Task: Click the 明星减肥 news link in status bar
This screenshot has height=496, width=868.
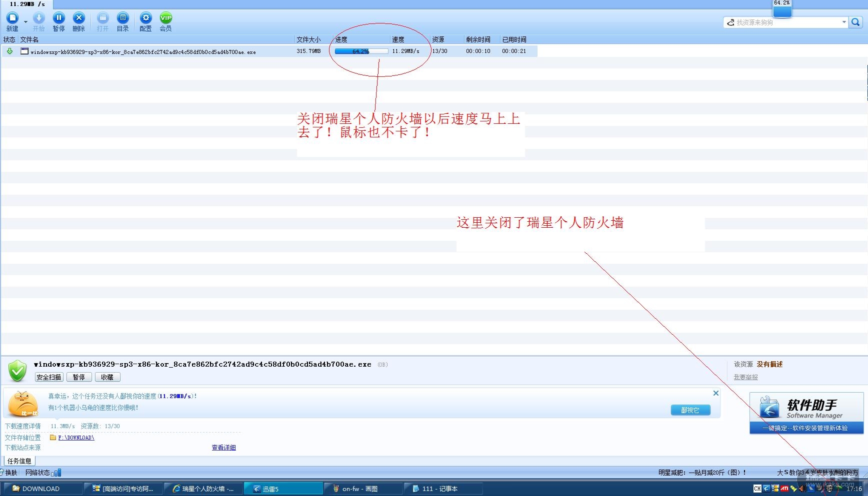Action: click(702, 473)
